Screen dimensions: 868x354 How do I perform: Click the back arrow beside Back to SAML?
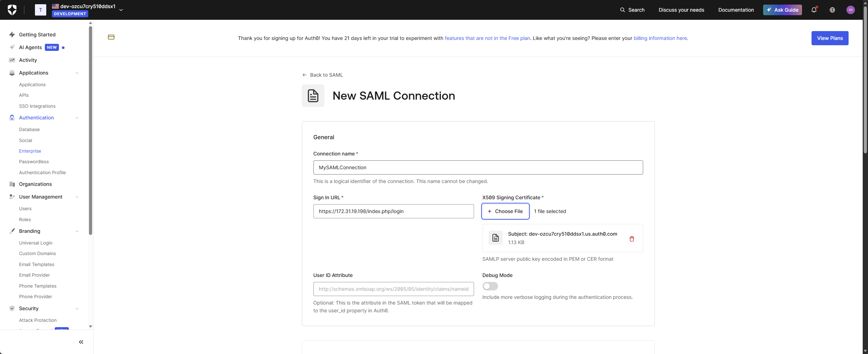[x=305, y=75]
